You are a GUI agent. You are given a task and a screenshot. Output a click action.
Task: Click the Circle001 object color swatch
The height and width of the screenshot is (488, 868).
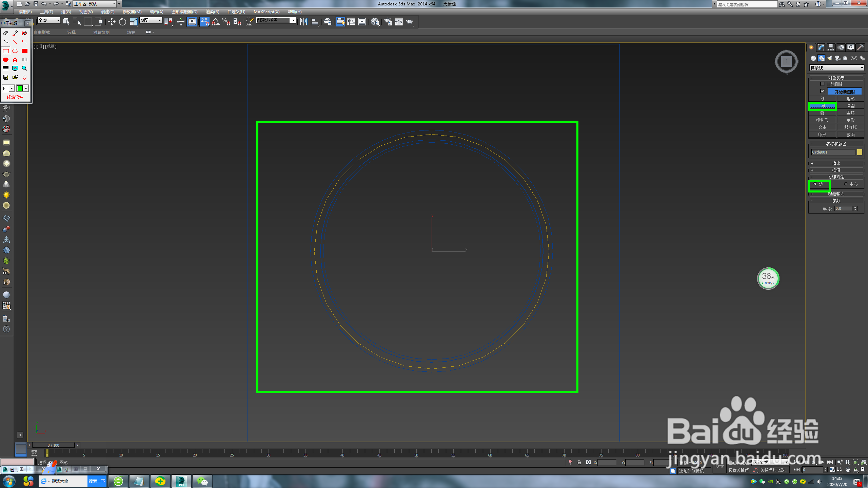point(860,152)
